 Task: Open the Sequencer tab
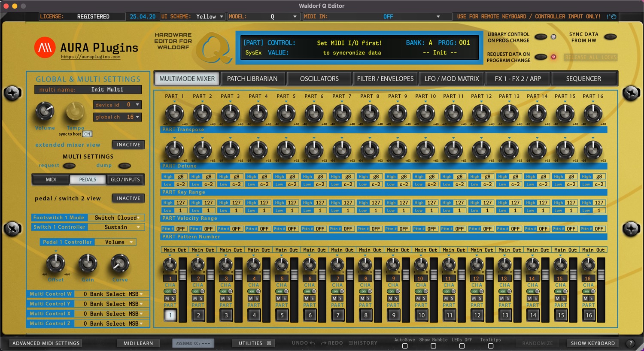point(583,79)
